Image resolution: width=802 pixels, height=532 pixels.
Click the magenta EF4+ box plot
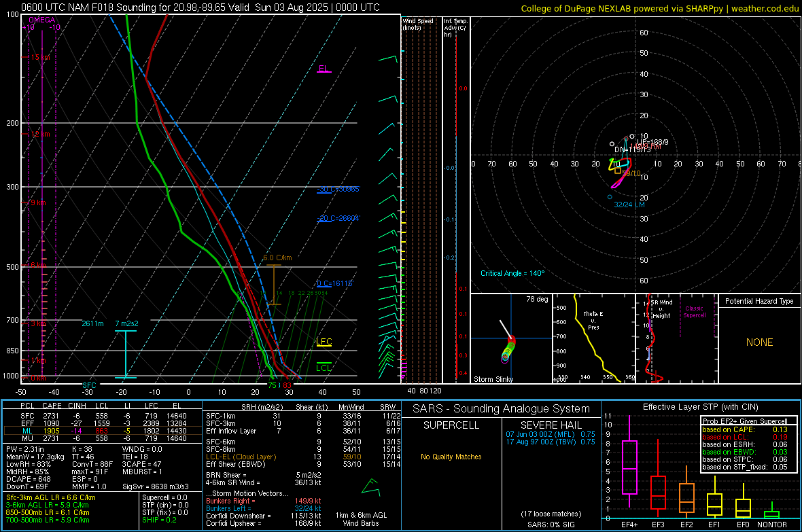coord(629,462)
